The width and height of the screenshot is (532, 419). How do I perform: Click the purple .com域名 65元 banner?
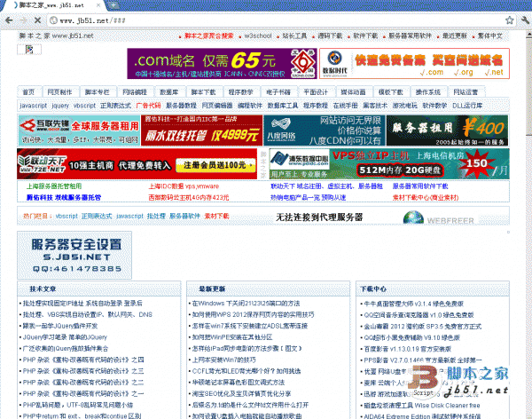pyautogui.click(x=223, y=64)
